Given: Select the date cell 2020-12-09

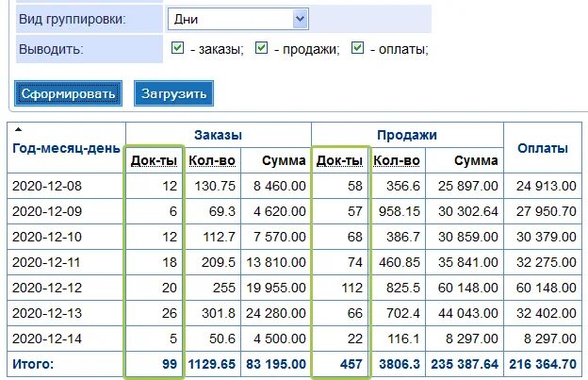Looking at the screenshot, I should 47,211.
